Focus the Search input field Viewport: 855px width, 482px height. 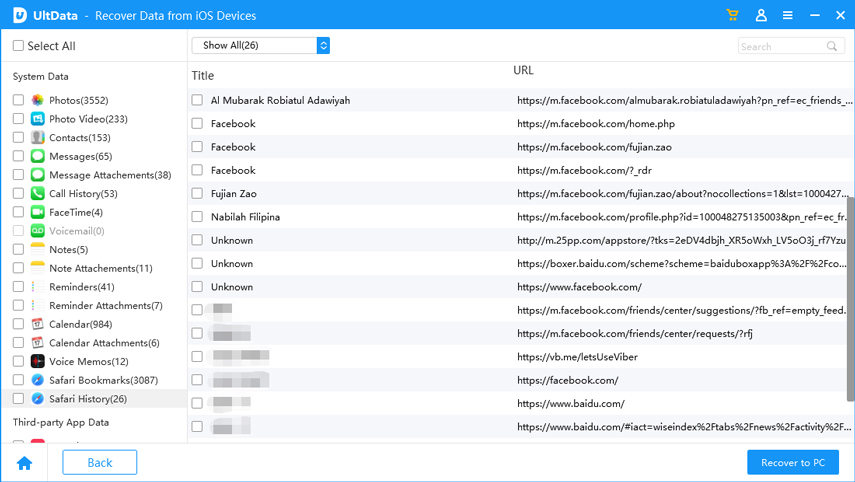click(780, 46)
